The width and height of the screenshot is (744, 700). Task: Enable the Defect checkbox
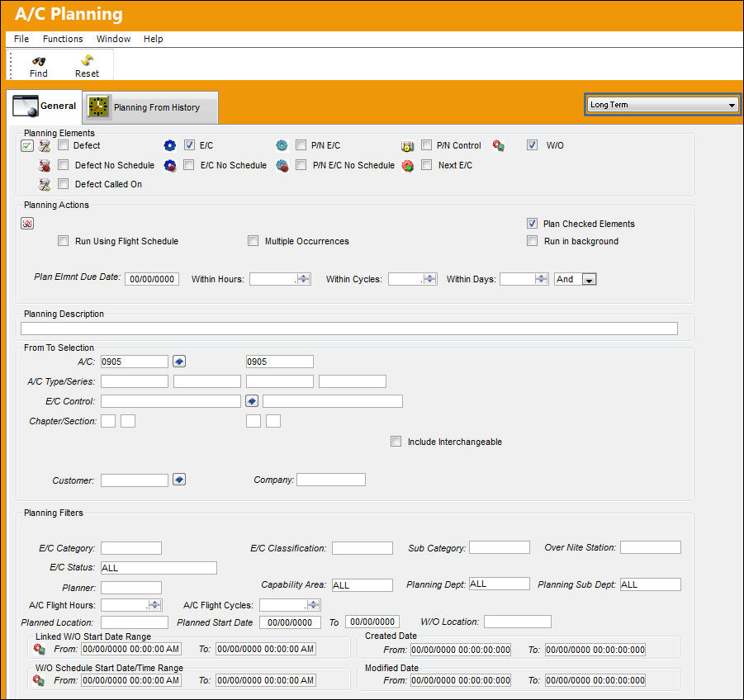(63, 145)
